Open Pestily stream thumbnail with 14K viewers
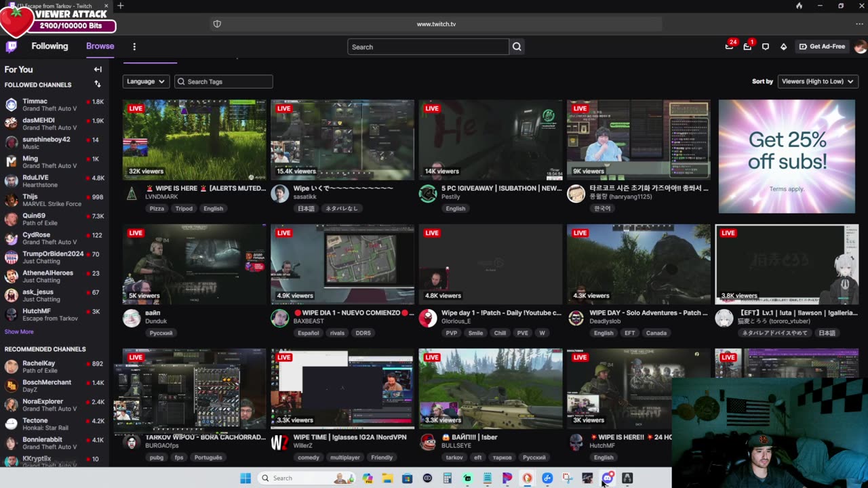 click(x=490, y=140)
